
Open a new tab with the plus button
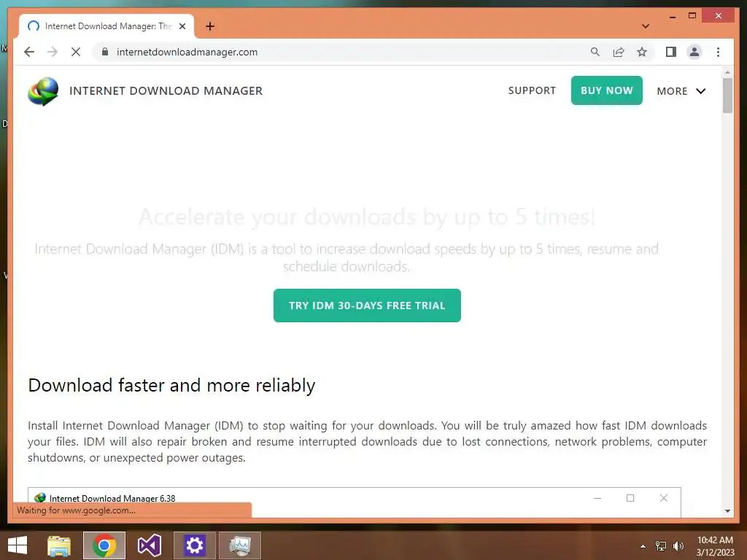coord(210,26)
